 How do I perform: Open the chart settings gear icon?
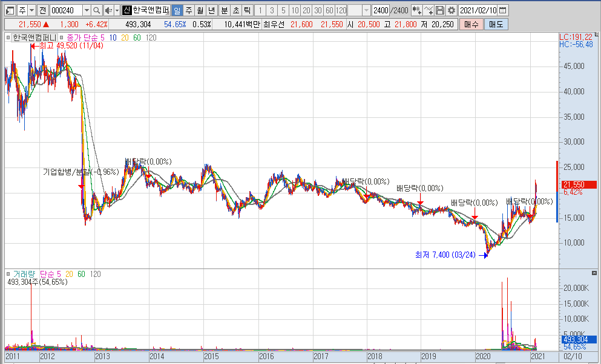pos(451,10)
